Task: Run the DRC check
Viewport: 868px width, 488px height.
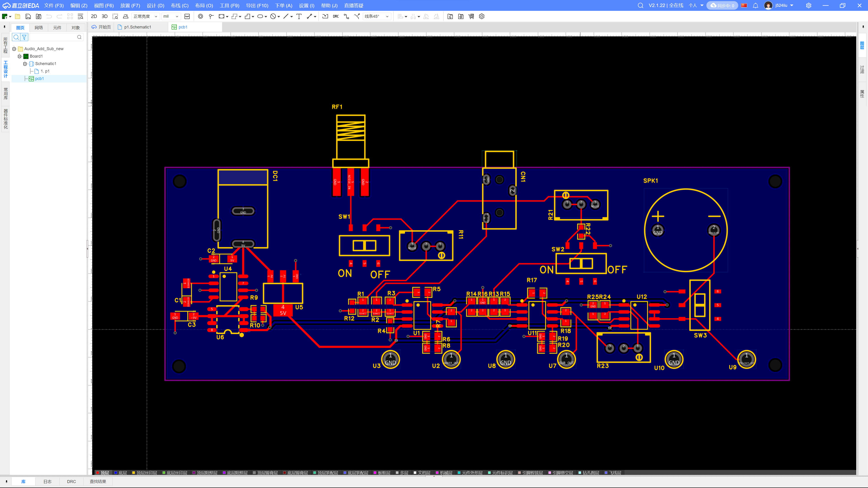Action: click(336, 16)
